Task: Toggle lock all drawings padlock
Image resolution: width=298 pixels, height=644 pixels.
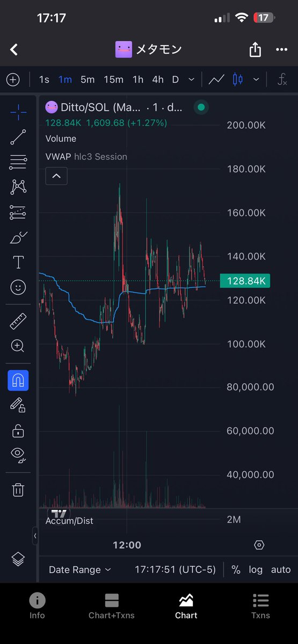Action: 18,430
